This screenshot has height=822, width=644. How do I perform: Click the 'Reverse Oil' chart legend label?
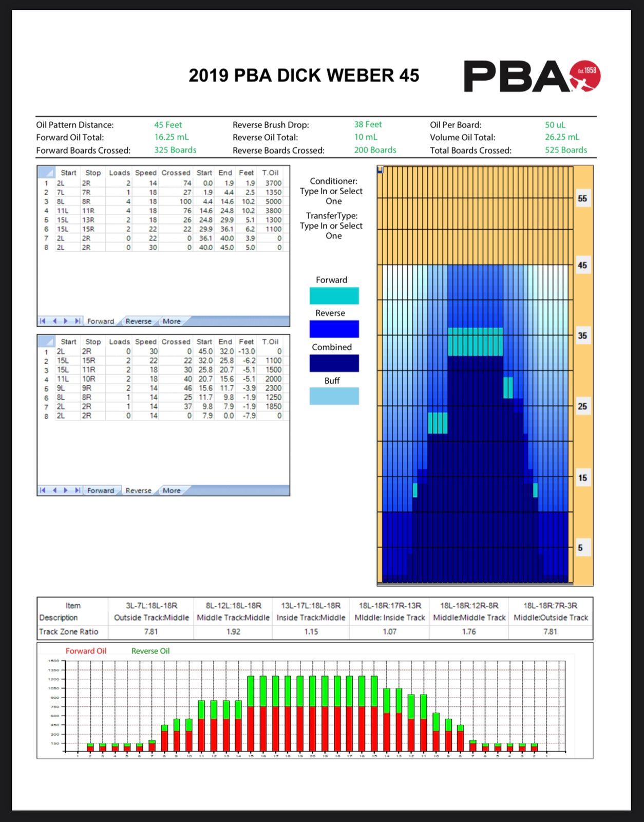pos(150,651)
